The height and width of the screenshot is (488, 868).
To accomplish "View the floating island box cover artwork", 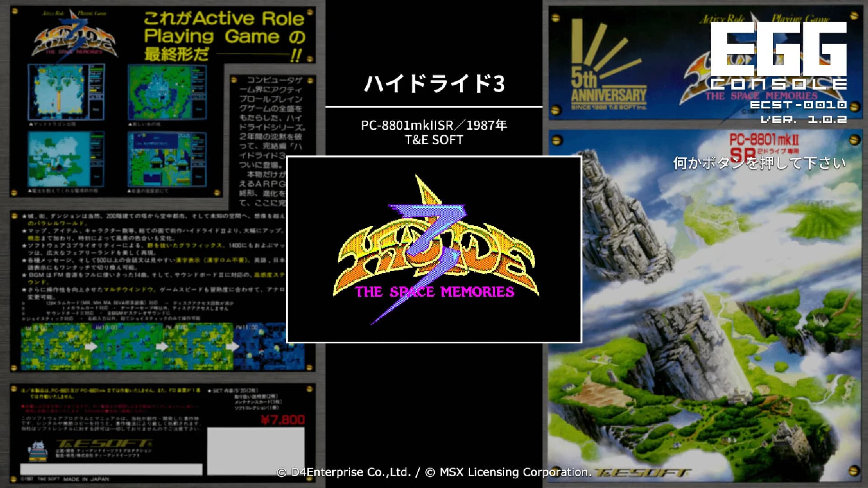I will [705, 305].
